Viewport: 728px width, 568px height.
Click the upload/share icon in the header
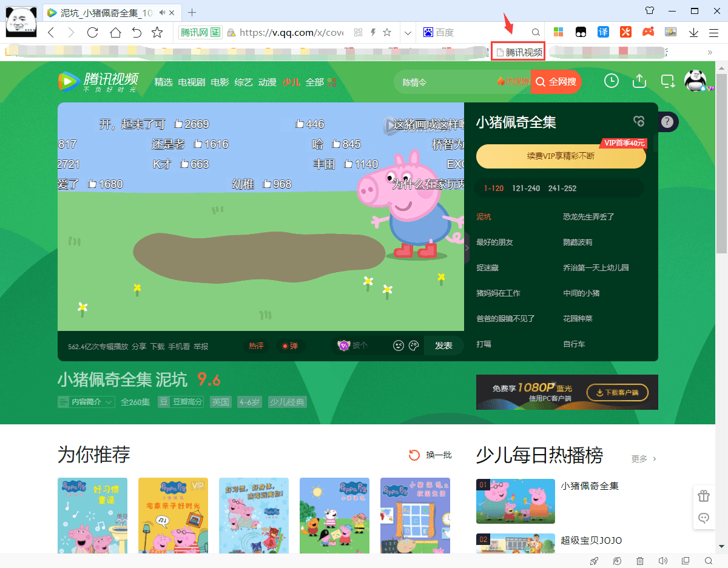pos(639,80)
